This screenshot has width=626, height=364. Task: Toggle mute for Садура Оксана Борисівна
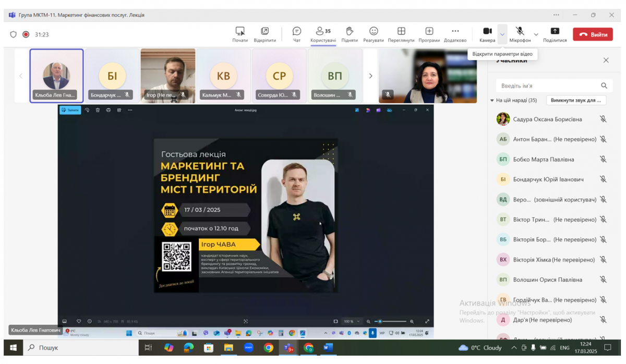[x=603, y=119]
